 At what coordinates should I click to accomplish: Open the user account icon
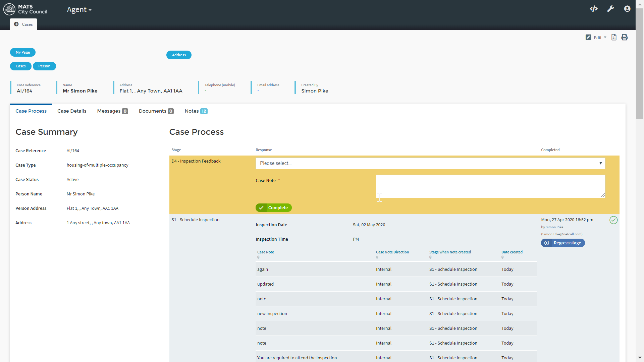(x=627, y=9)
